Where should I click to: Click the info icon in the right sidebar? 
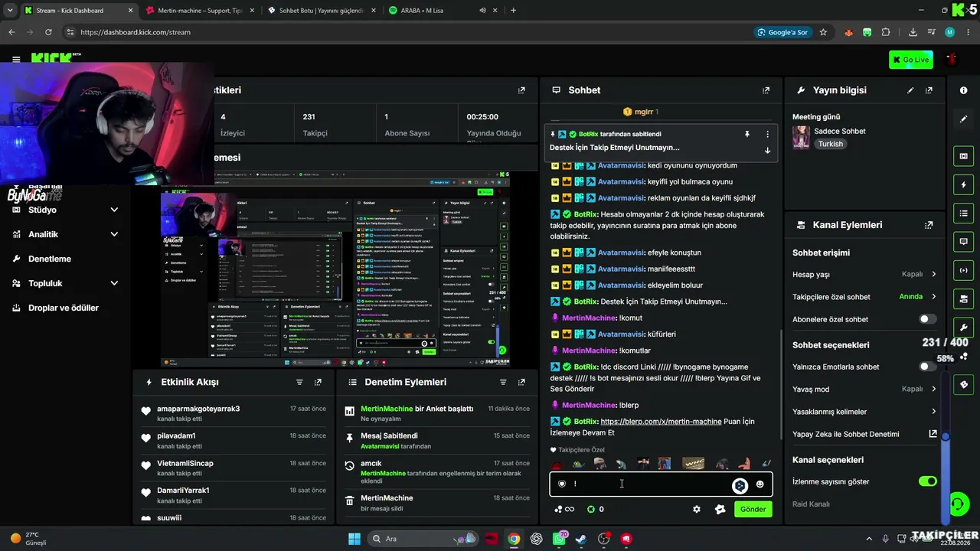[963, 90]
